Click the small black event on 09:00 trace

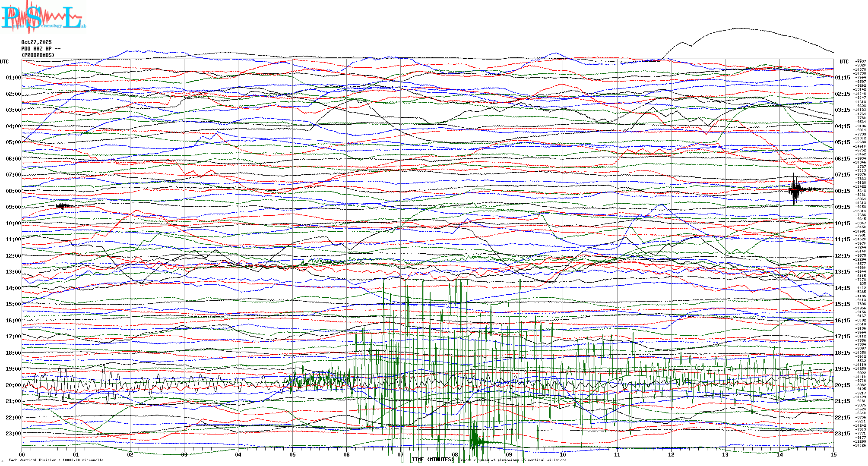pyautogui.click(x=63, y=206)
